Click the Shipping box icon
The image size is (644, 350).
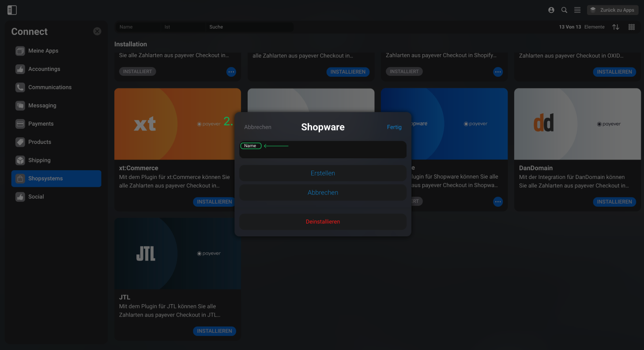(x=20, y=160)
